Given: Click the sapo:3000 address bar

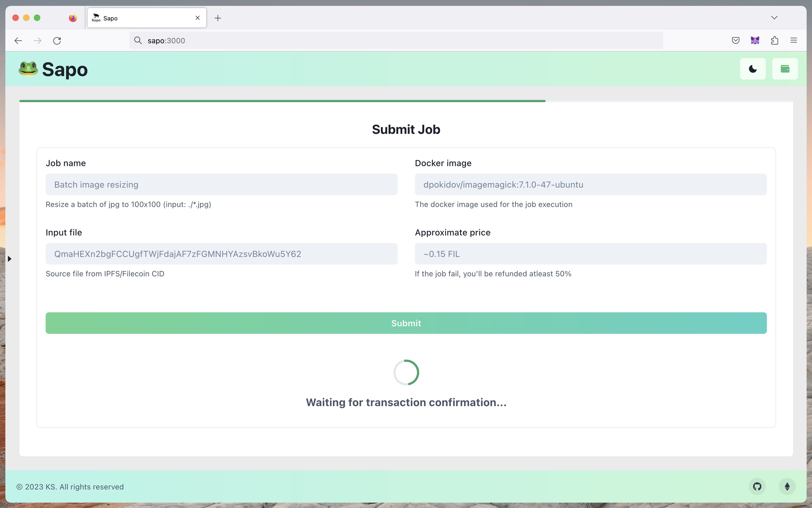Looking at the screenshot, I should click(396, 41).
